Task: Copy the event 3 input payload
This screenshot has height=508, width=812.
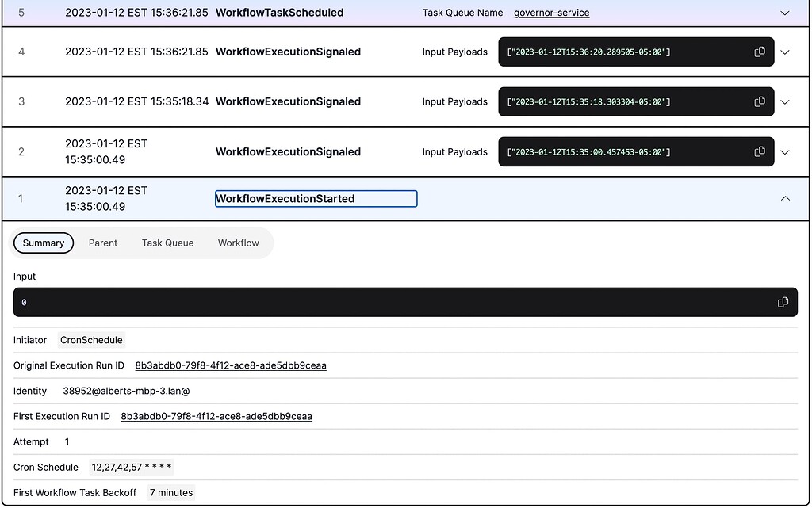Action: click(x=758, y=101)
